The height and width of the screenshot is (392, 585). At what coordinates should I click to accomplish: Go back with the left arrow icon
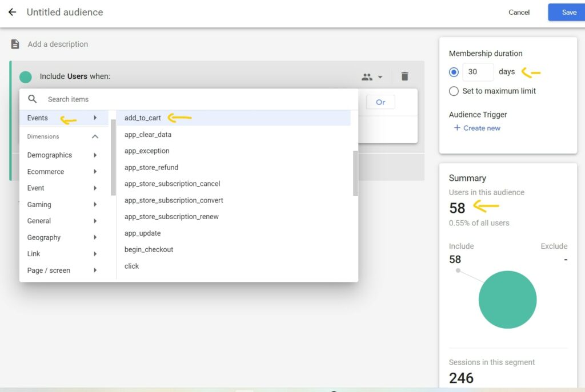coord(13,12)
